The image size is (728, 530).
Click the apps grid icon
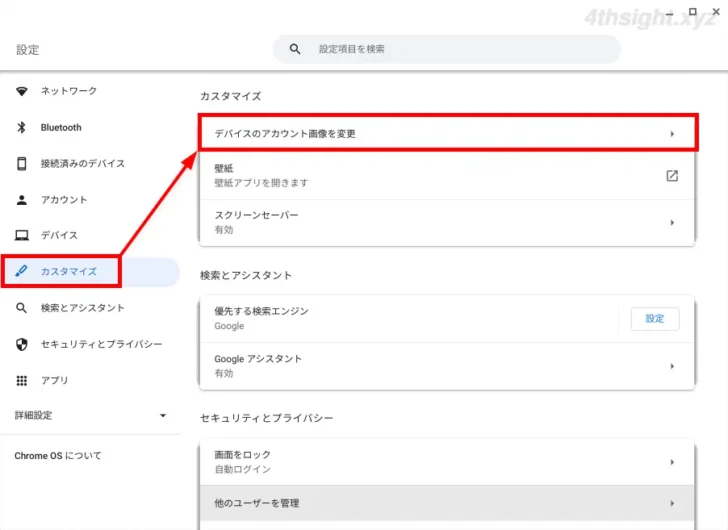coord(21,381)
